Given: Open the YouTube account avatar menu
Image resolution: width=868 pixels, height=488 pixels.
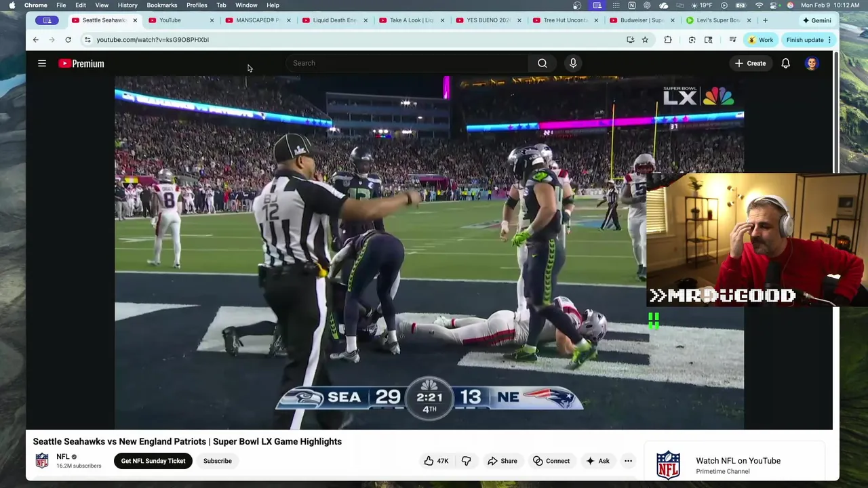Looking at the screenshot, I should tap(812, 63).
